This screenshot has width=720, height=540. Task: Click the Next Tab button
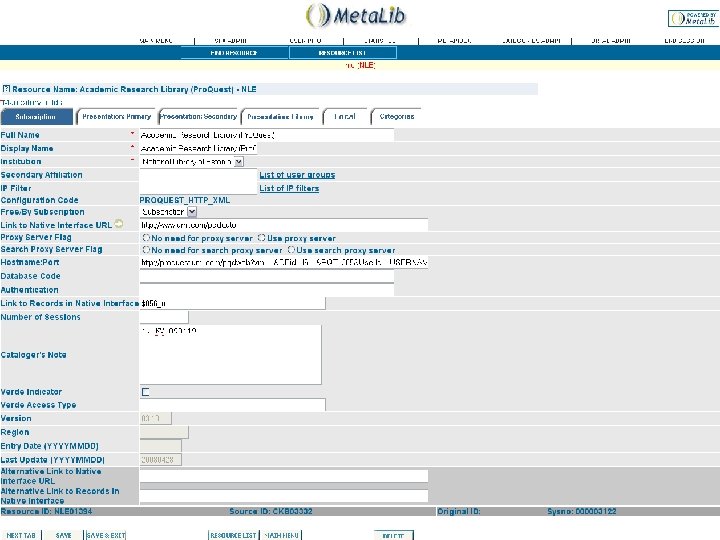coord(21,535)
